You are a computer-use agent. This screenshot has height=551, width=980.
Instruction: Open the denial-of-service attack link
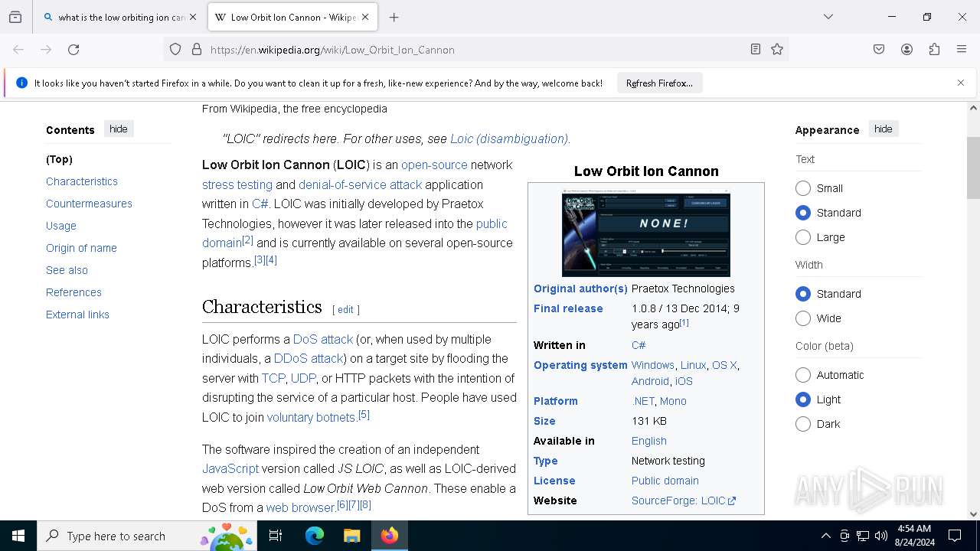pos(360,185)
